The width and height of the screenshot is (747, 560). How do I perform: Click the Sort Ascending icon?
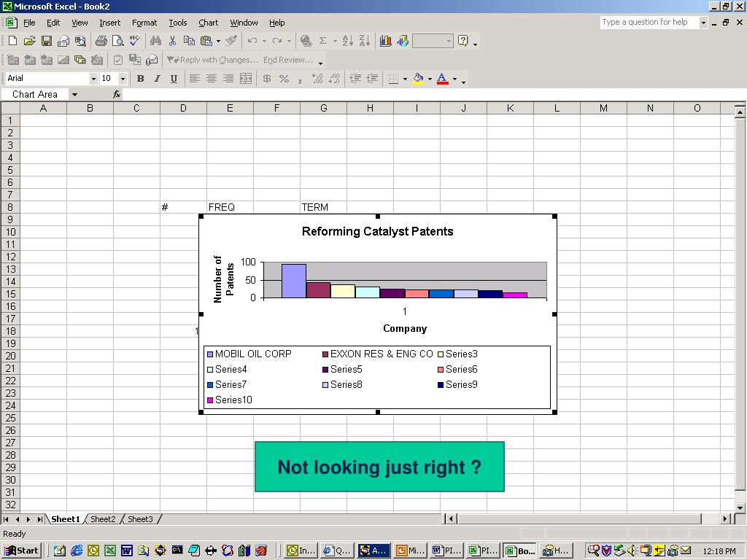(x=348, y=41)
